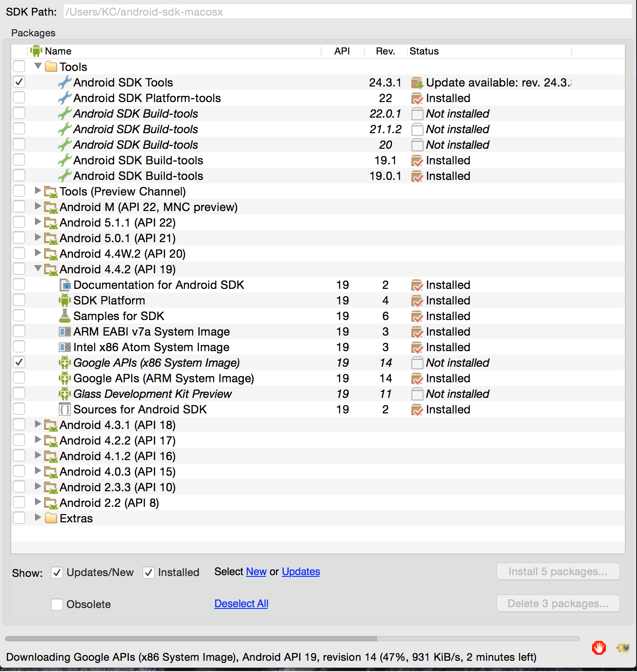Enable the Obsolete checkbox
This screenshot has height=672, width=637.
tap(57, 604)
